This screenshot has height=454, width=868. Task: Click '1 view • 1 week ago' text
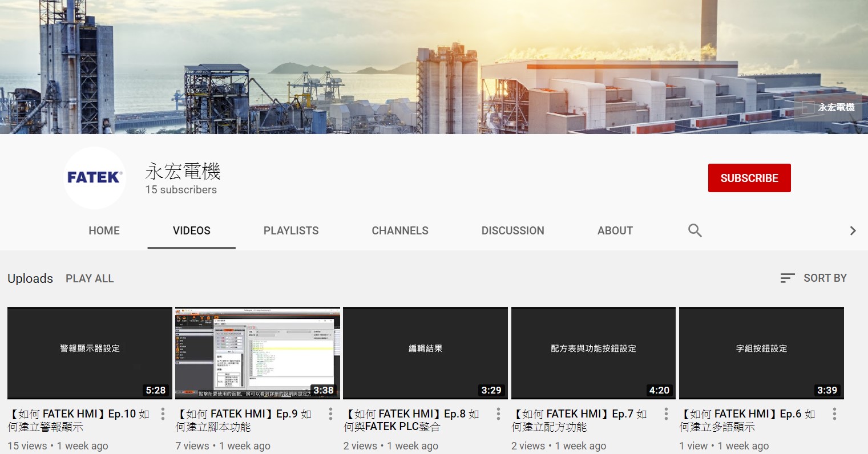[724, 446]
